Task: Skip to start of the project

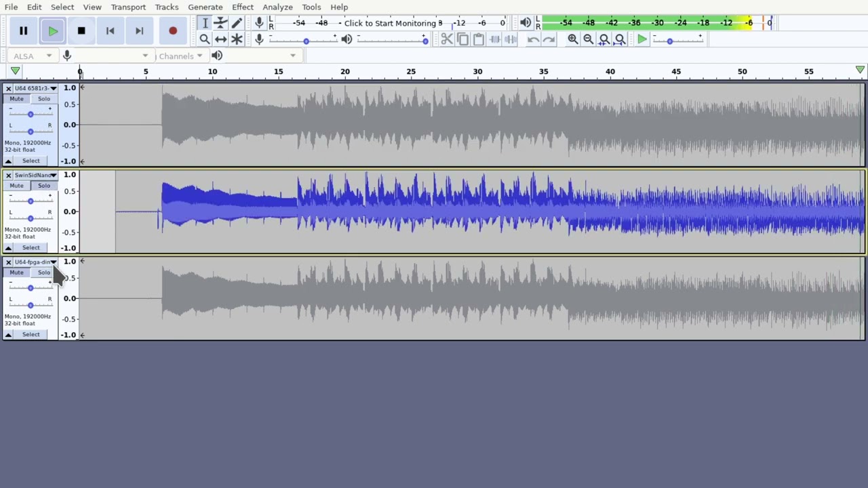Action: [110, 30]
